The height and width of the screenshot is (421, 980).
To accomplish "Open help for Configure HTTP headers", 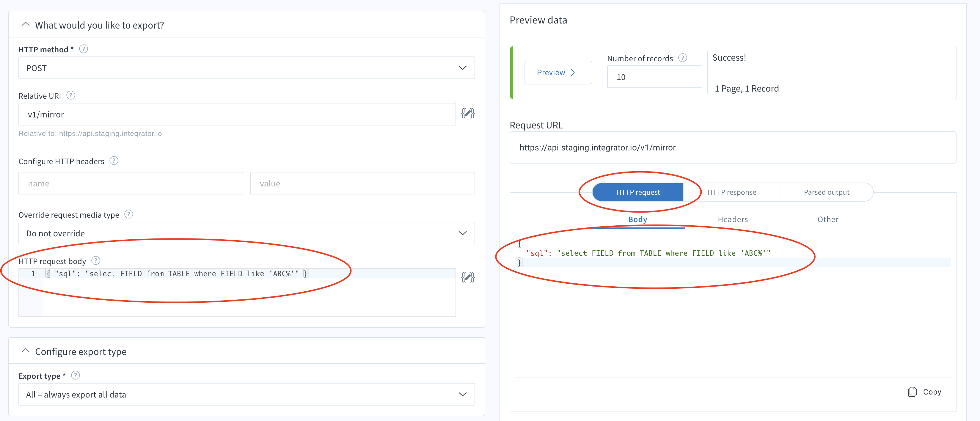I will [114, 161].
